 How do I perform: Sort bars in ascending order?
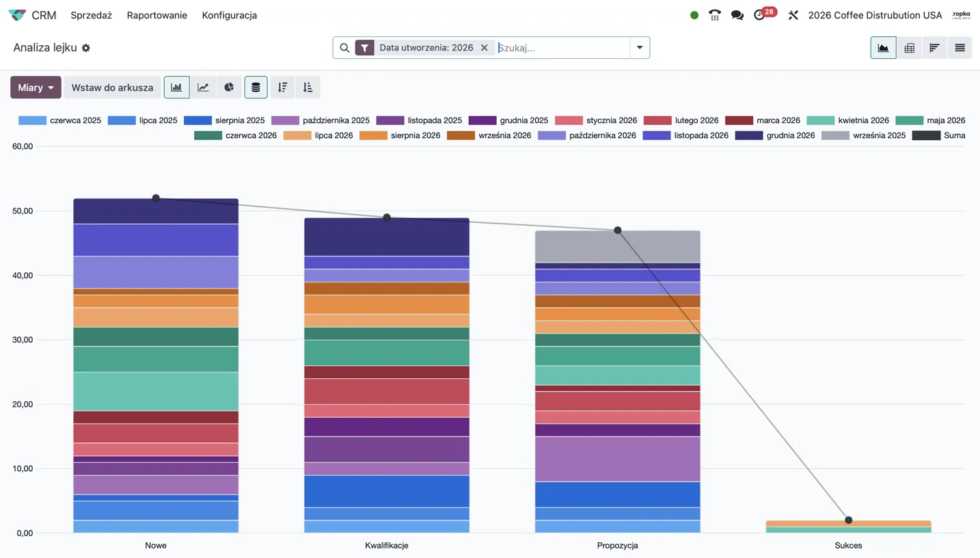(308, 88)
